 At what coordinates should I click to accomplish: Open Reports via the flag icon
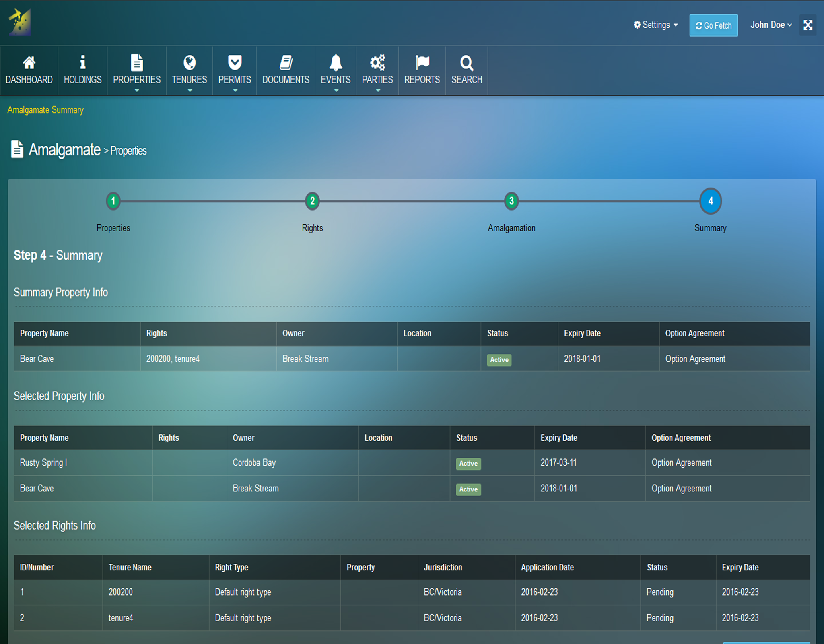[x=422, y=62]
